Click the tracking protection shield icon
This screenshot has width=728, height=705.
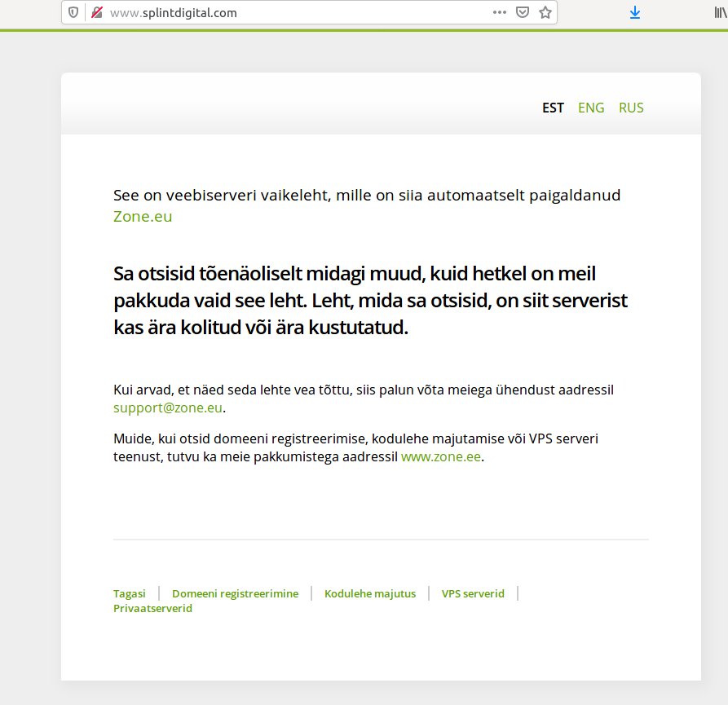tap(73, 12)
